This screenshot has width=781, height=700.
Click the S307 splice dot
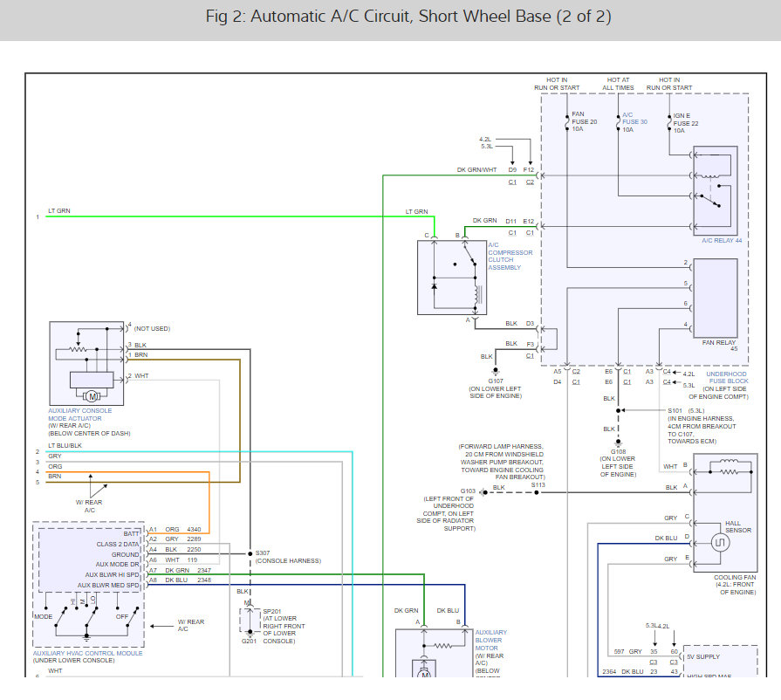point(250,553)
